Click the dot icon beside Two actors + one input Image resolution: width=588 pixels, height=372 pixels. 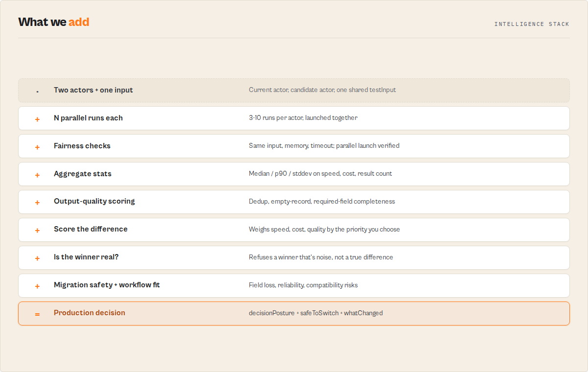[x=37, y=91]
